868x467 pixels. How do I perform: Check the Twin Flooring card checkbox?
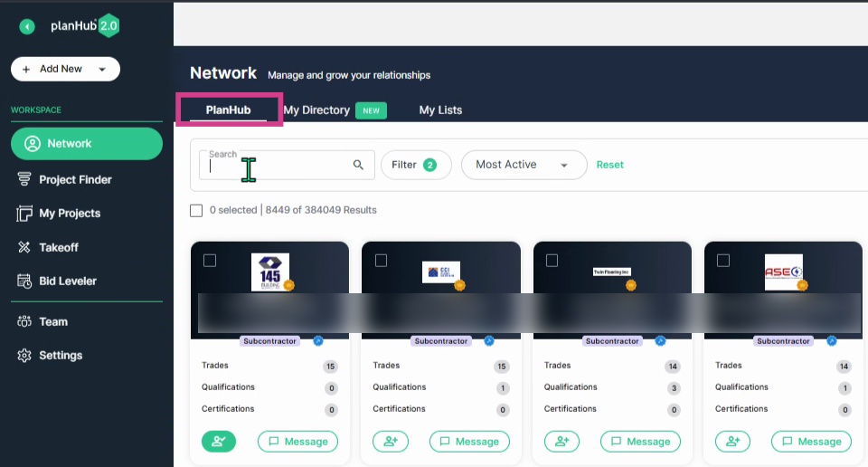click(x=552, y=261)
